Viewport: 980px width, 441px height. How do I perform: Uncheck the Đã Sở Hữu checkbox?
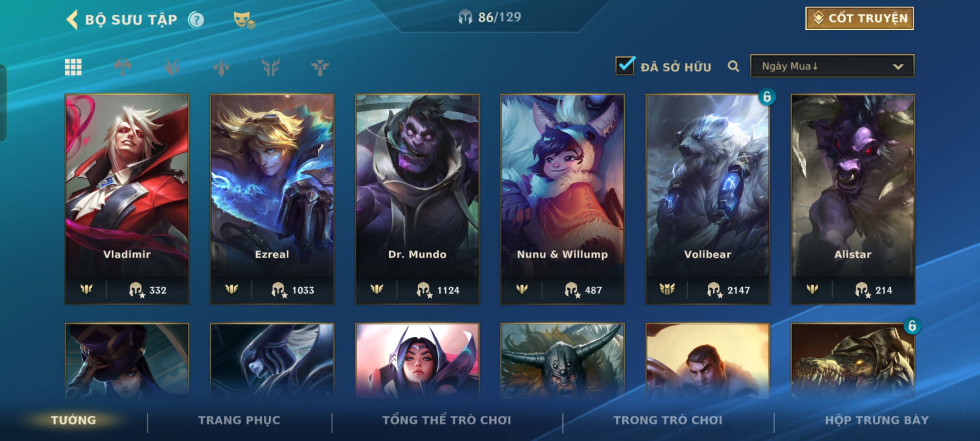pos(625,65)
